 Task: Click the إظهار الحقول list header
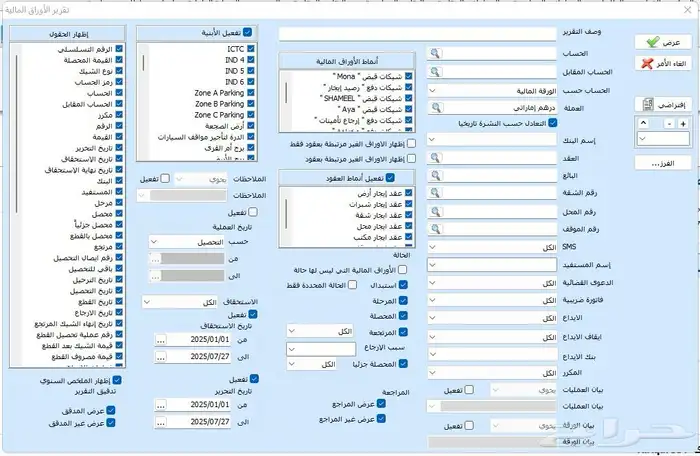click(x=67, y=34)
